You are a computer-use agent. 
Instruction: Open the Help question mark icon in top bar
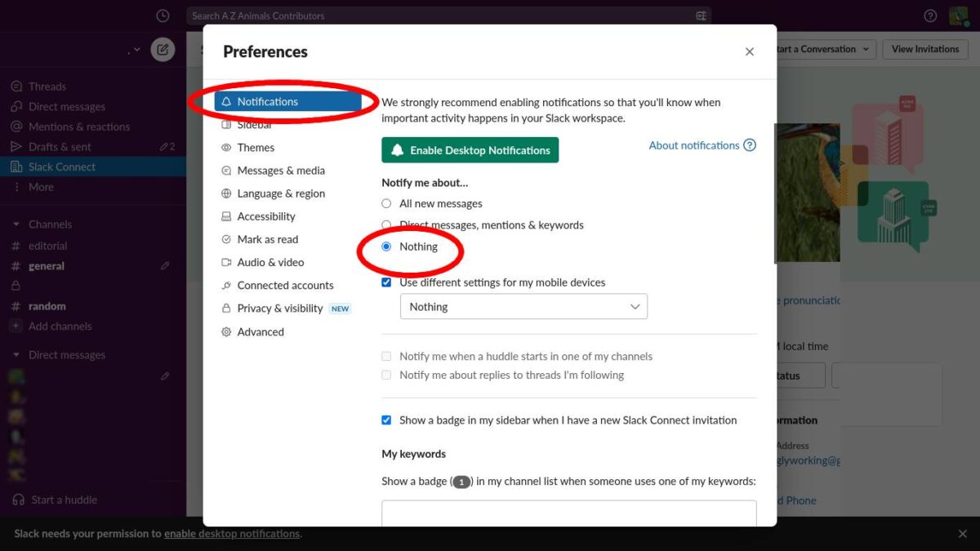tap(930, 16)
